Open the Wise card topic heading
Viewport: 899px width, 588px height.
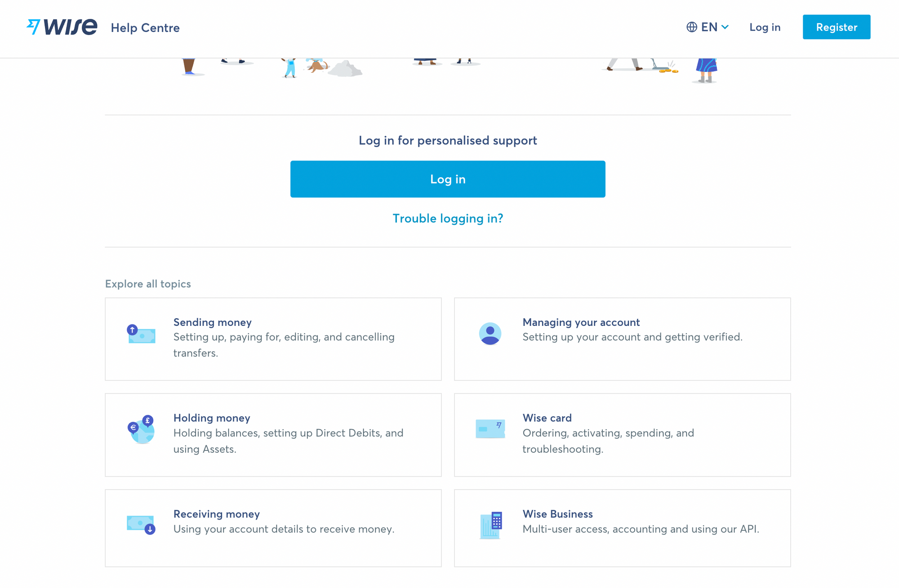pyautogui.click(x=547, y=418)
